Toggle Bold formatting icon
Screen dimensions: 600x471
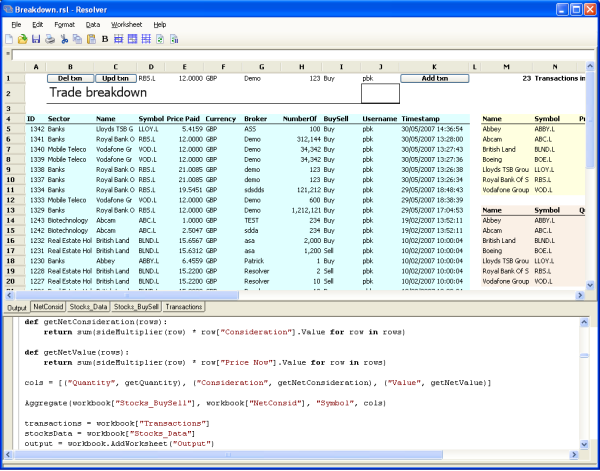pyautogui.click(x=105, y=39)
